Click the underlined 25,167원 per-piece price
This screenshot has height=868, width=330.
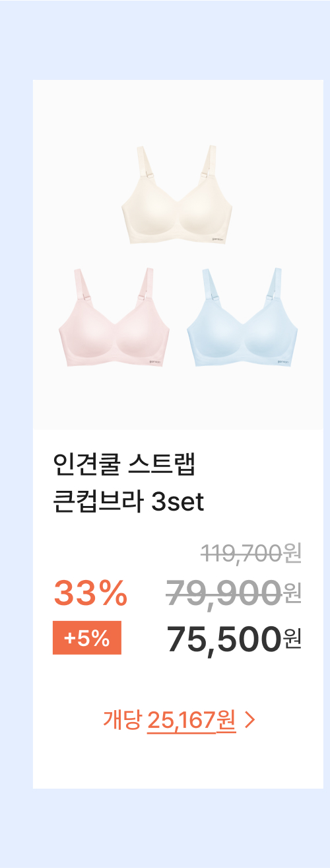coord(192,720)
